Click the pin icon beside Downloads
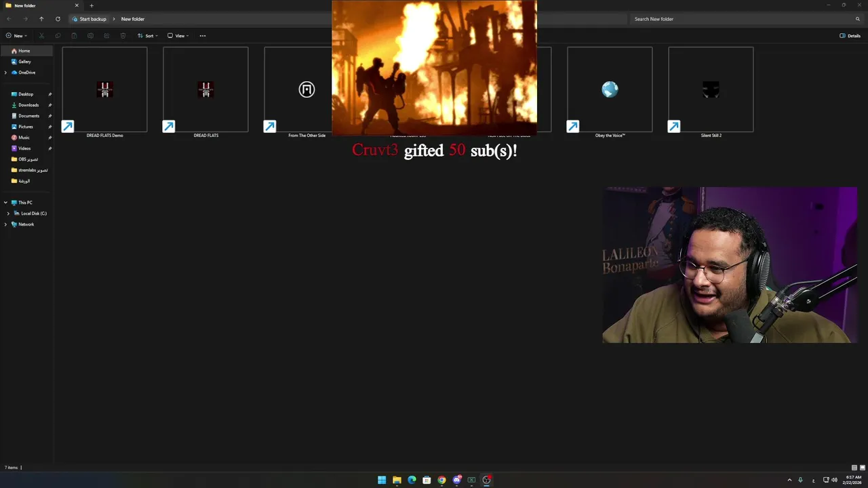This screenshot has height=488, width=868. point(50,105)
